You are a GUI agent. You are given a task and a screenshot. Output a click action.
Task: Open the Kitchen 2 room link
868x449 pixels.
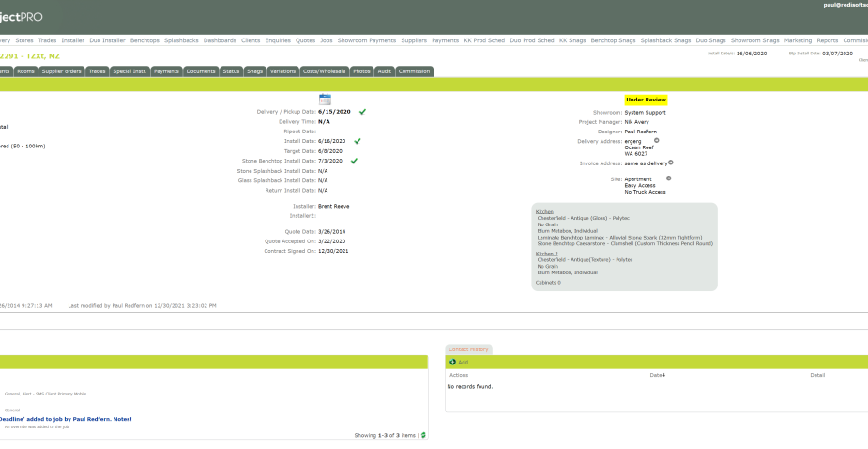[547, 254]
